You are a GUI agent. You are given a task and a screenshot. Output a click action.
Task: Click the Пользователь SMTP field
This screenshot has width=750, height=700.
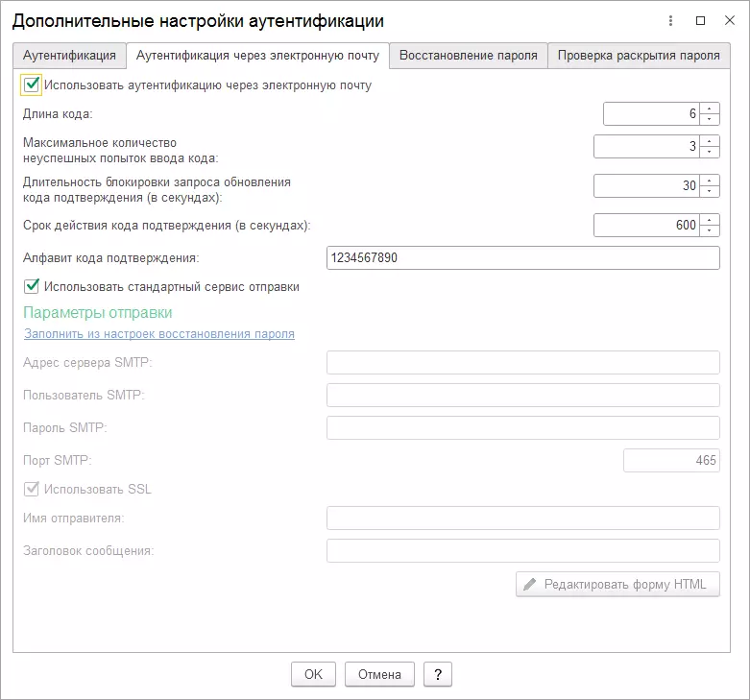522,395
